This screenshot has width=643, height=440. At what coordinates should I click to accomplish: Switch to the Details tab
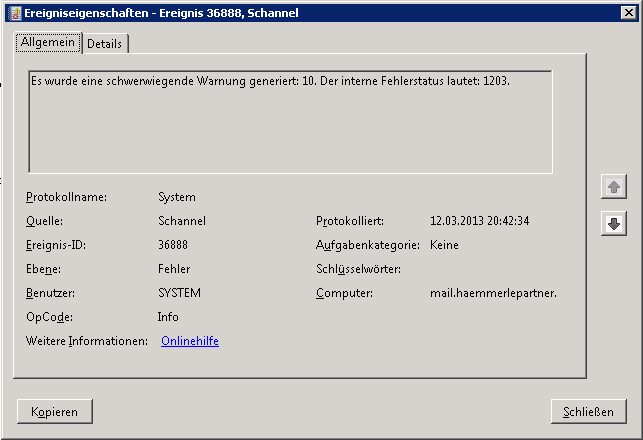[104, 44]
